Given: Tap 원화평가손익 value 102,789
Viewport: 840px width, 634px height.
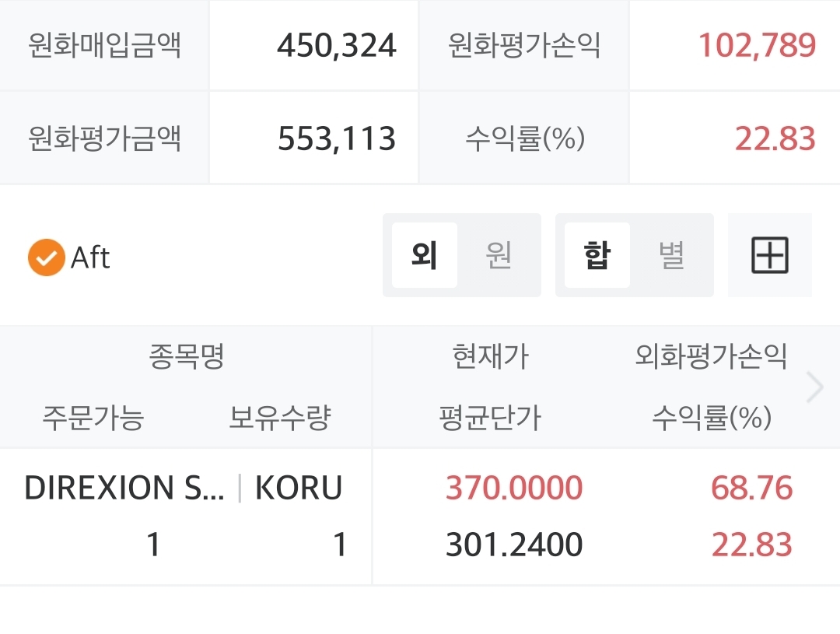Looking at the screenshot, I should (x=756, y=45).
